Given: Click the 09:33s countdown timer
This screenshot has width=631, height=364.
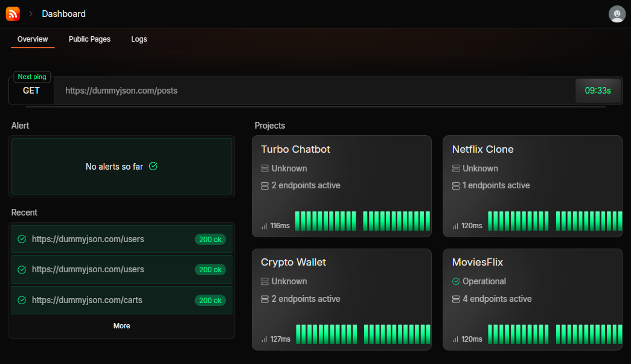Looking at the screenshot, I should point(598,91).
